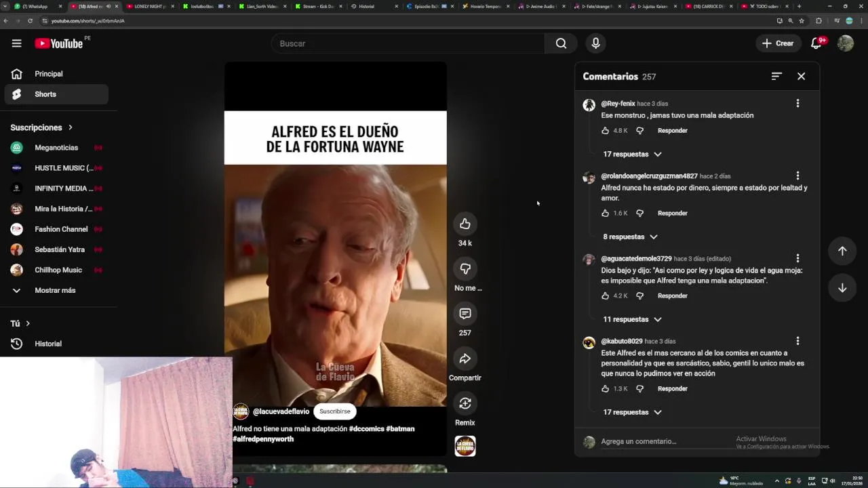The height and width of the screenshot is (488, 868).
Task: Like the @aguacatedemole3729 comment
Action: pyautogui.click(x=606, y=296)
